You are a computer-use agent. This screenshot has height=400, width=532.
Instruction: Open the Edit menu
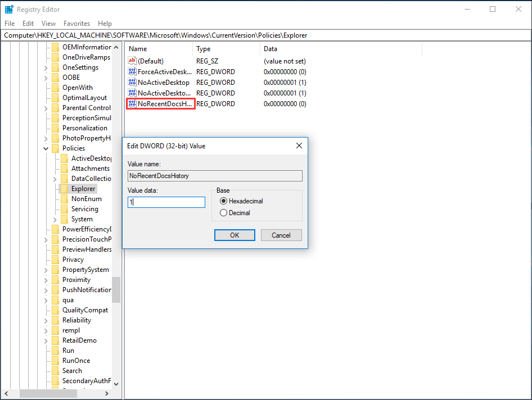pos(28,24)
